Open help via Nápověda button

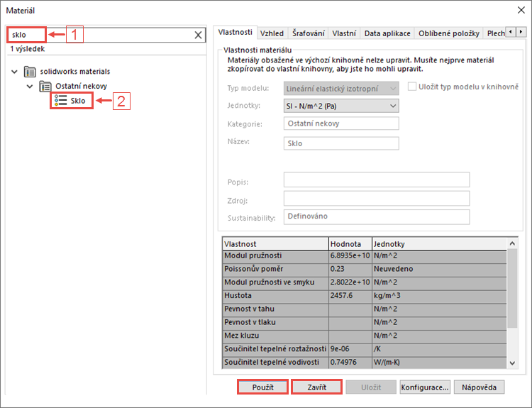pyautogui.click(x=479, y=387)
